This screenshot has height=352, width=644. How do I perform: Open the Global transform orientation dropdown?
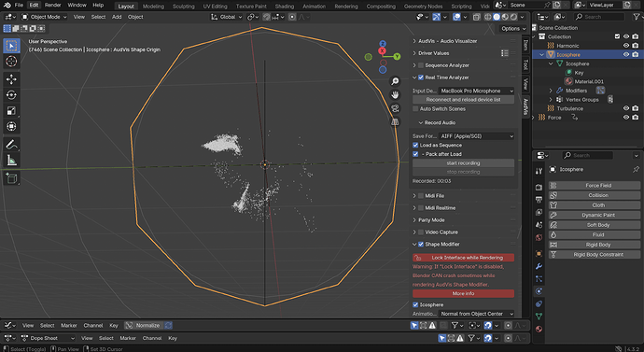(226, 17)
